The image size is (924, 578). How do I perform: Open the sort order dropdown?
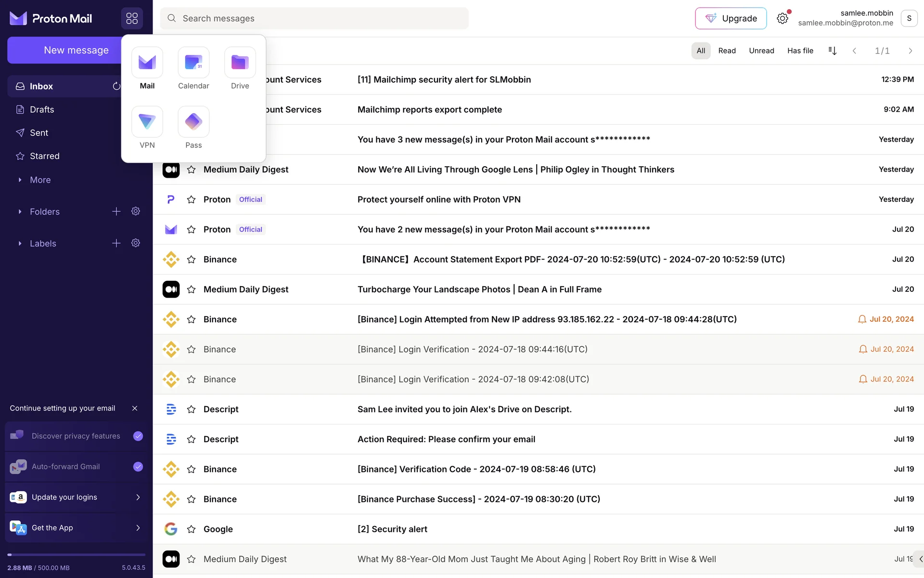coord(832,51)
